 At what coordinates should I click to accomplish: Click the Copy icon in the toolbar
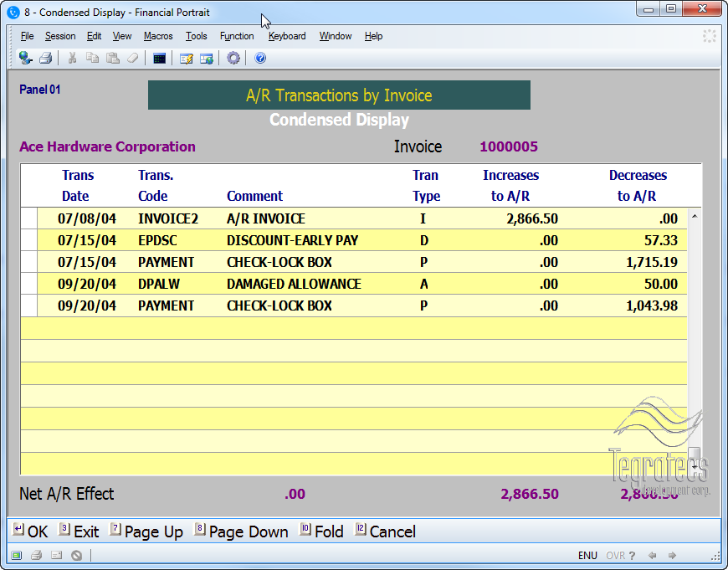click(x=92, y=58)
